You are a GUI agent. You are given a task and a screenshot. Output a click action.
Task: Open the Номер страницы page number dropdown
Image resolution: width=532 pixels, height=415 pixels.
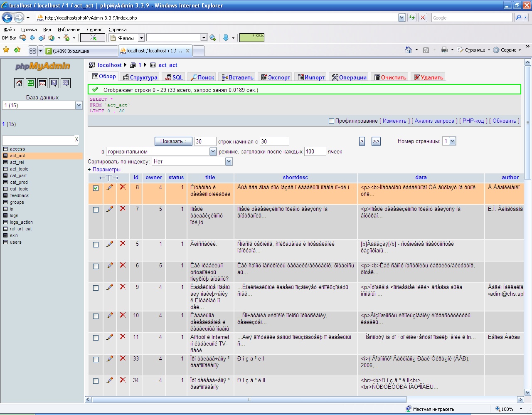449,141
